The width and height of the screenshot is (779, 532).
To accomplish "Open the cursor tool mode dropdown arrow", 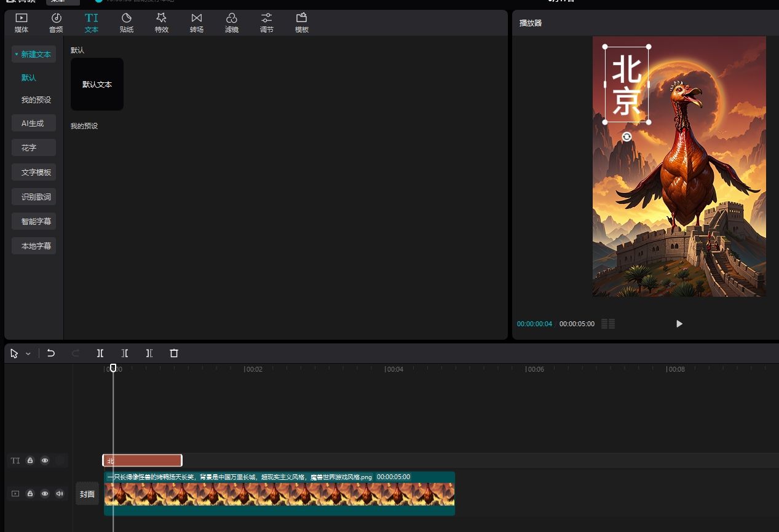I will click(28, 354).
